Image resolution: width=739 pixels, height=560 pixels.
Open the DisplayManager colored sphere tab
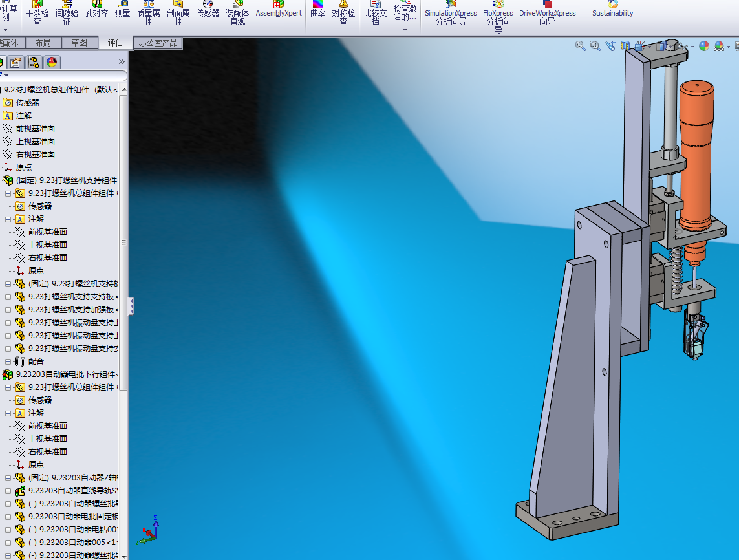(x=52, y=62)
